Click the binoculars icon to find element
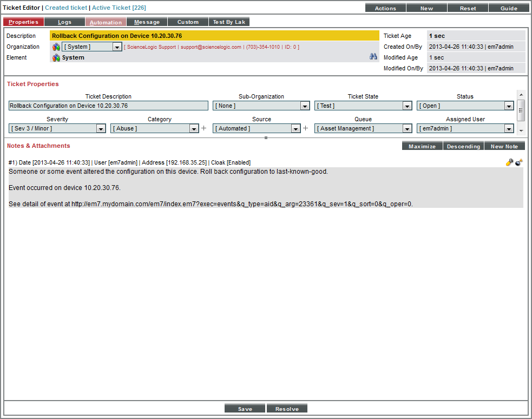 pyautogui.click(x=373, y=56)
